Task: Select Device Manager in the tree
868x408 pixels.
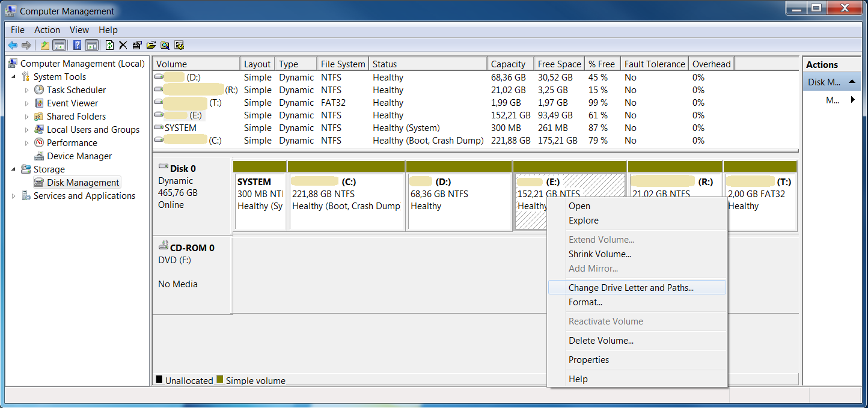Action: tap(79, 156)
